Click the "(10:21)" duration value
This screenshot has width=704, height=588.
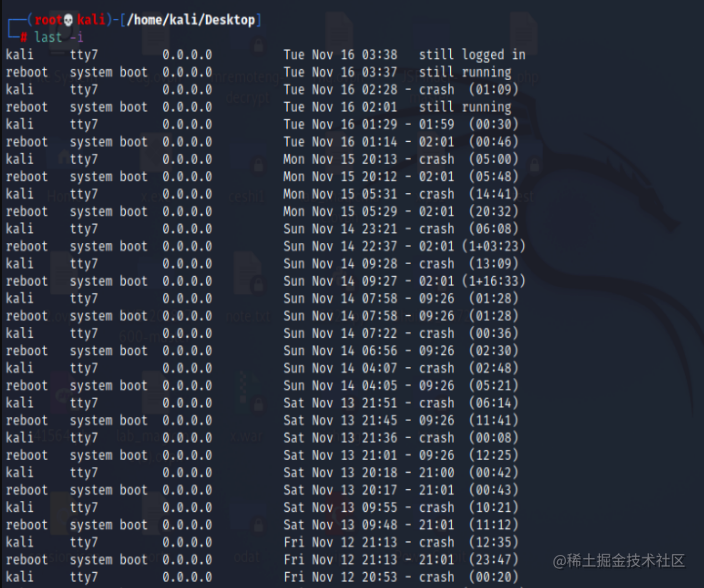point(493,508)
